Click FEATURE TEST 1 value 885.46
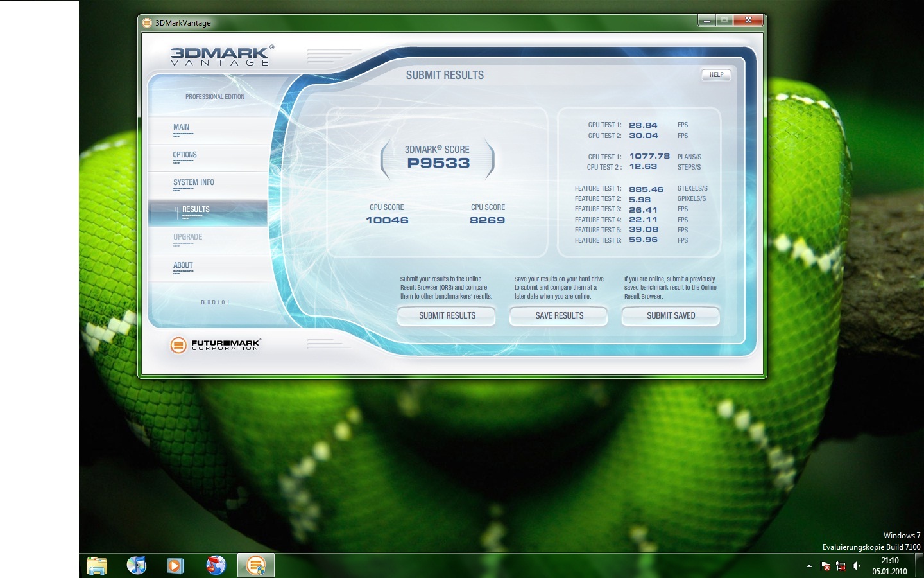 click(646, 189)
